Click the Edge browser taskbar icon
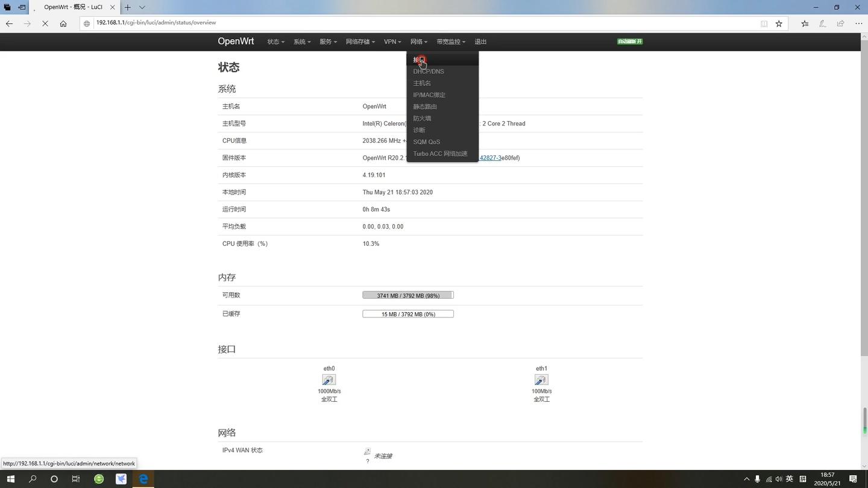This screenshot has width=868, height=488. [143, 479]
